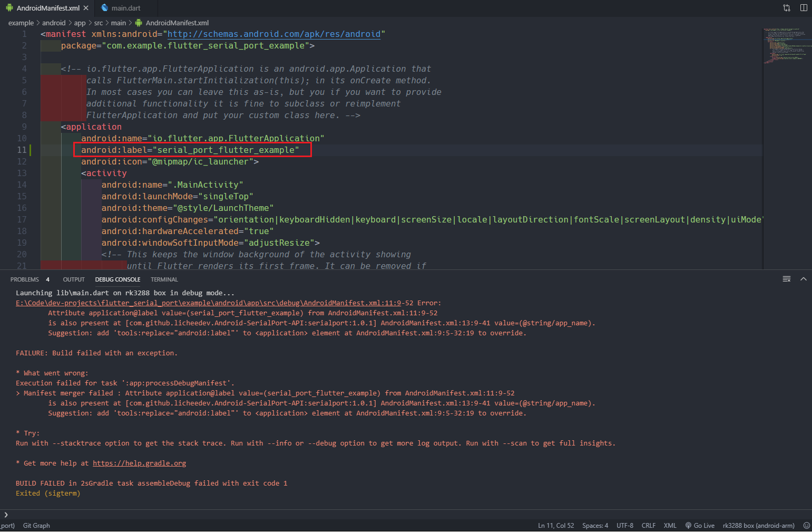The width and height of the screenshot is (812, 532).
Task: Click the Dart file icon on main.dart tab
Action: 104,8
